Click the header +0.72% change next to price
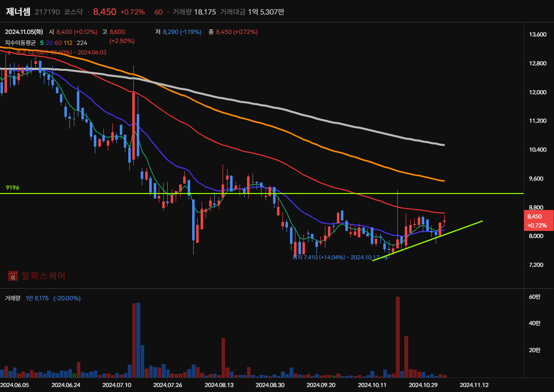This screenshot has height=392, width=554. point(132,12)
